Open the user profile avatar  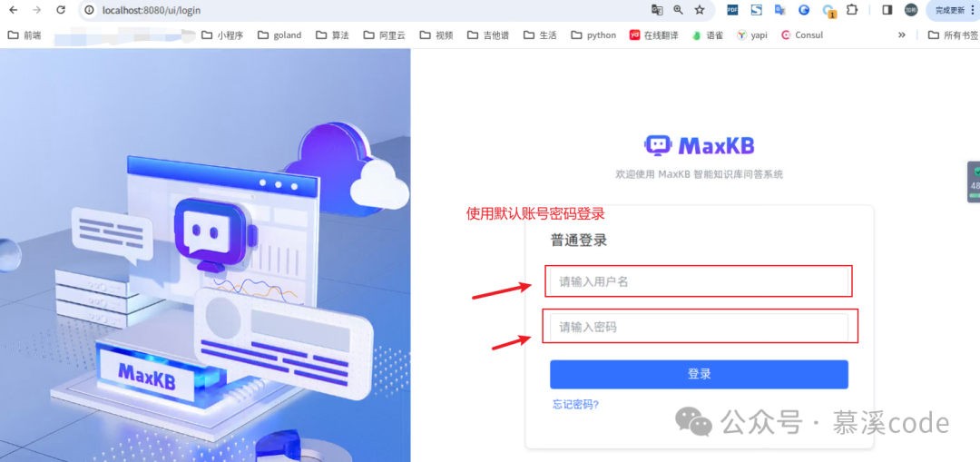point(911,10)
